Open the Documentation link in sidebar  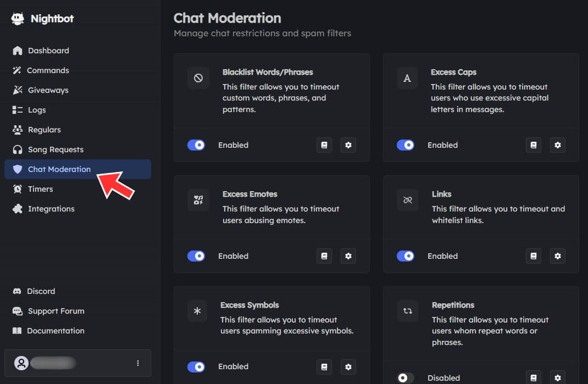[x=56, y=331]
